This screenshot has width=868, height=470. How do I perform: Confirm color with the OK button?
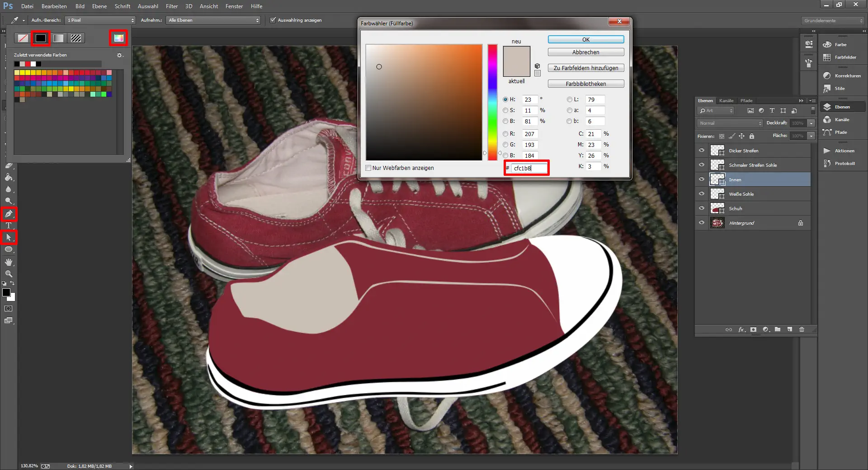click(585, 40)
